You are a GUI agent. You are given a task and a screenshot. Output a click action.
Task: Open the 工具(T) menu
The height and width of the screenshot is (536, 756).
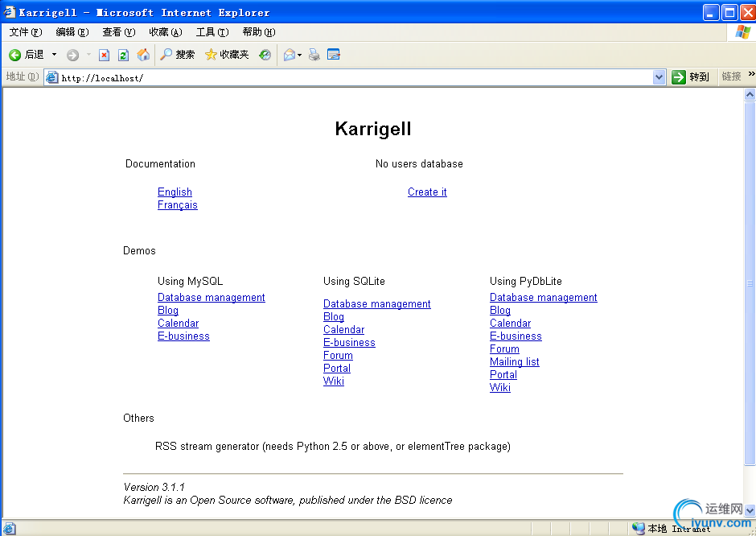click(x=212, y=32)
